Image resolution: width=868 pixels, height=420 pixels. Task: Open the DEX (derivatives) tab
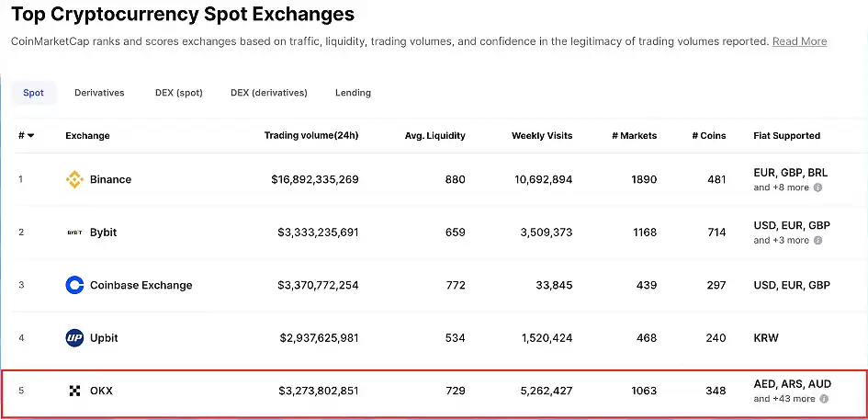[269, 93]
